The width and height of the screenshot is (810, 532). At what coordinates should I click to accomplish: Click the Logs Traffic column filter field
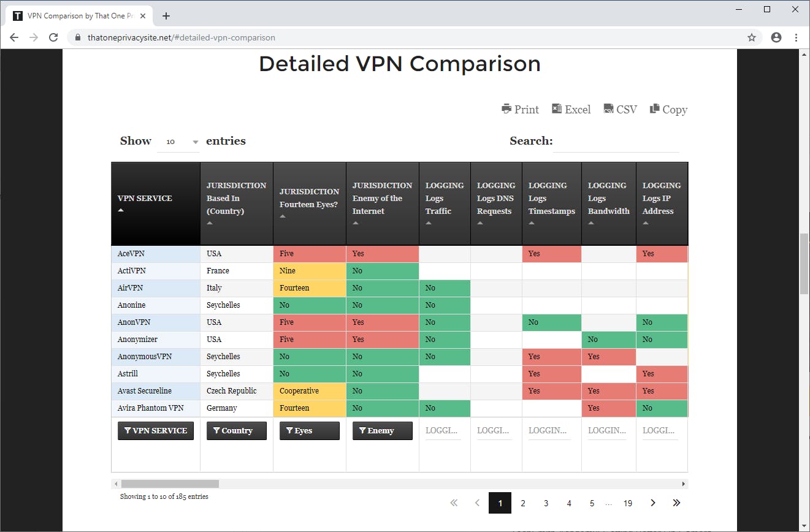tap(443, 431)
